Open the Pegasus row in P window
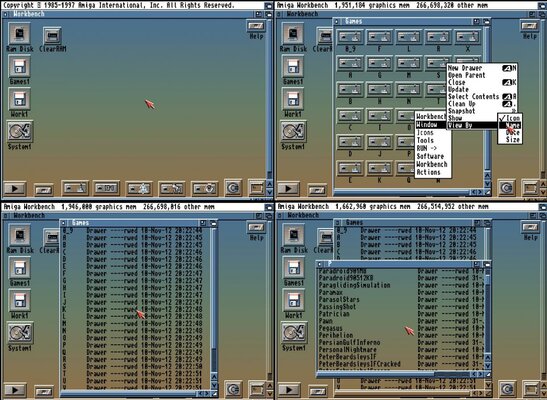 (x=401, y=328)
